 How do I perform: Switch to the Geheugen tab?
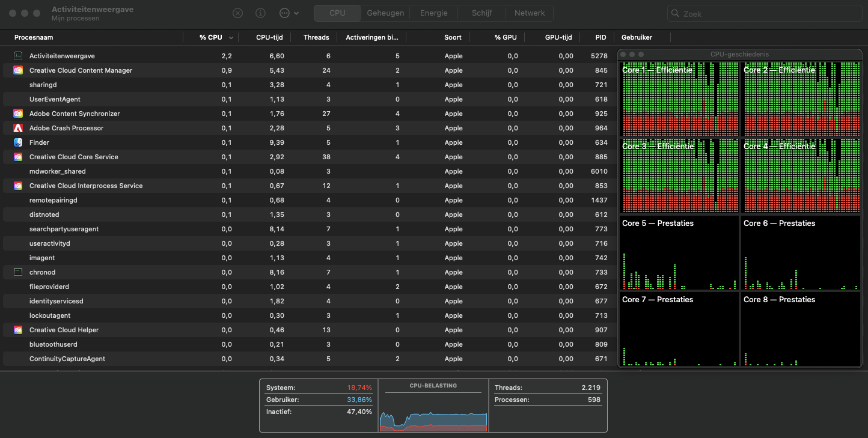click(385, 13)
